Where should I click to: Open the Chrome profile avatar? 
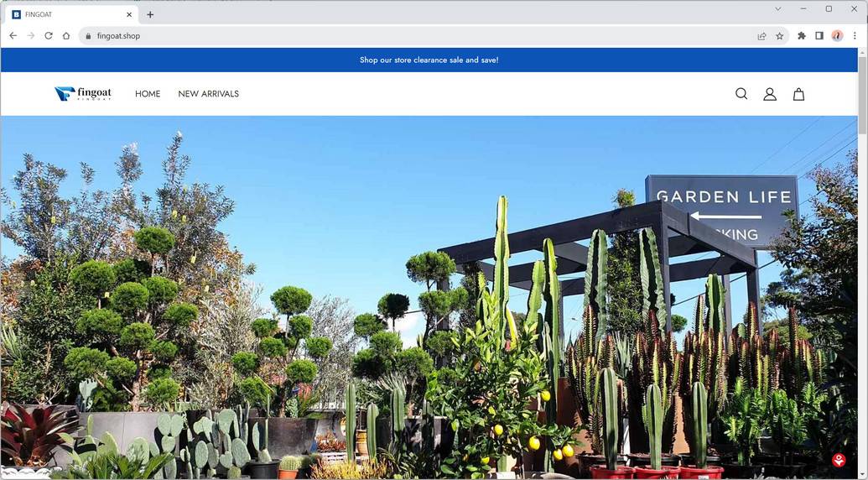pyautogui.click(x=837, y=36)
